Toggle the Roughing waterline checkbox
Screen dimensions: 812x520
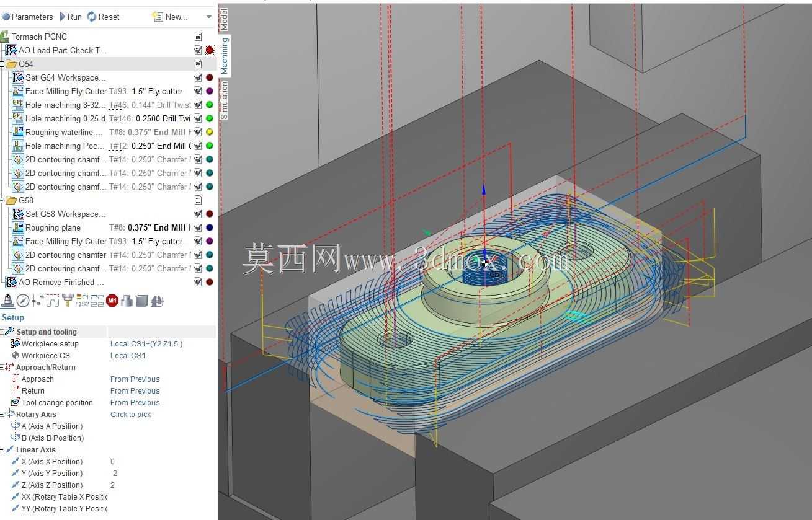tap(198, 132)
